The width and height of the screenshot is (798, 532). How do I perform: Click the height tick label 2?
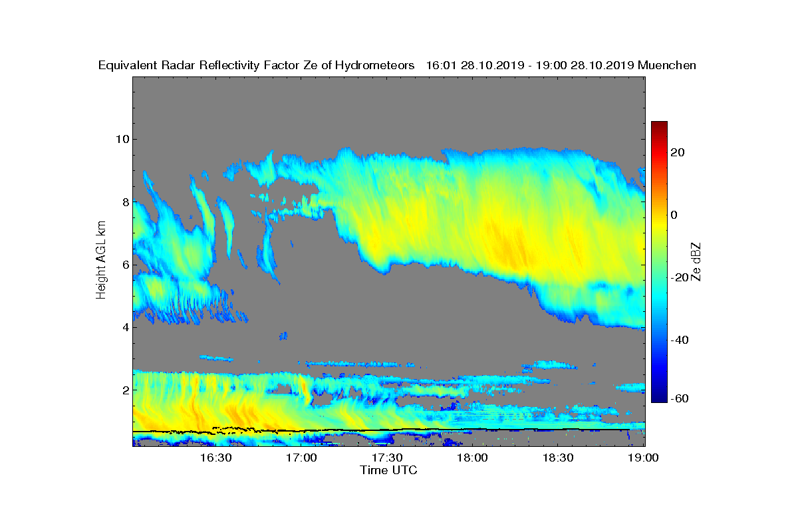pyautogui.click(x=124, y=389)
